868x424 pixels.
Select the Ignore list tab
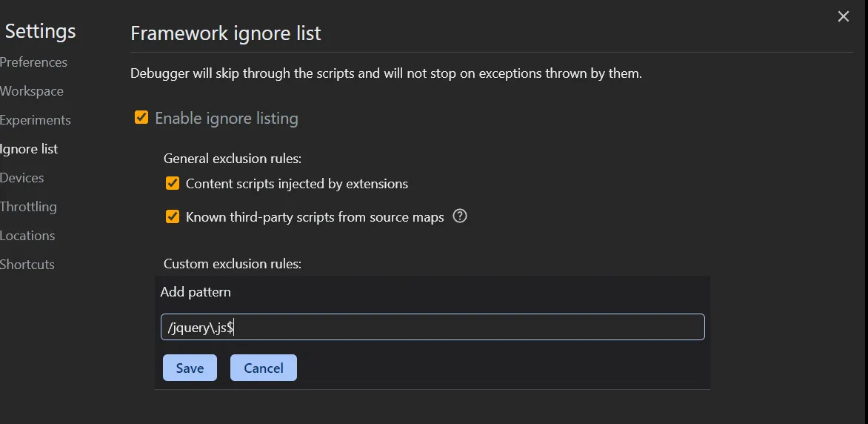point(29,149)
